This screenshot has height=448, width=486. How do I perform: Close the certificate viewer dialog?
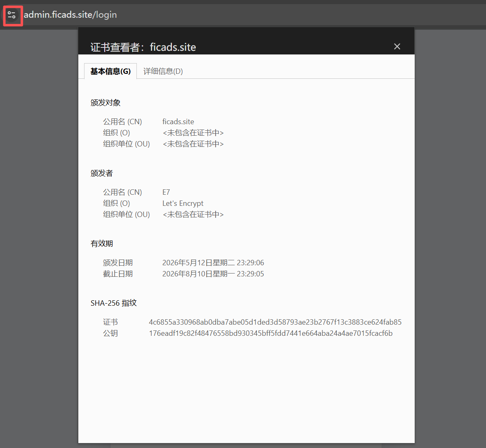397,47
